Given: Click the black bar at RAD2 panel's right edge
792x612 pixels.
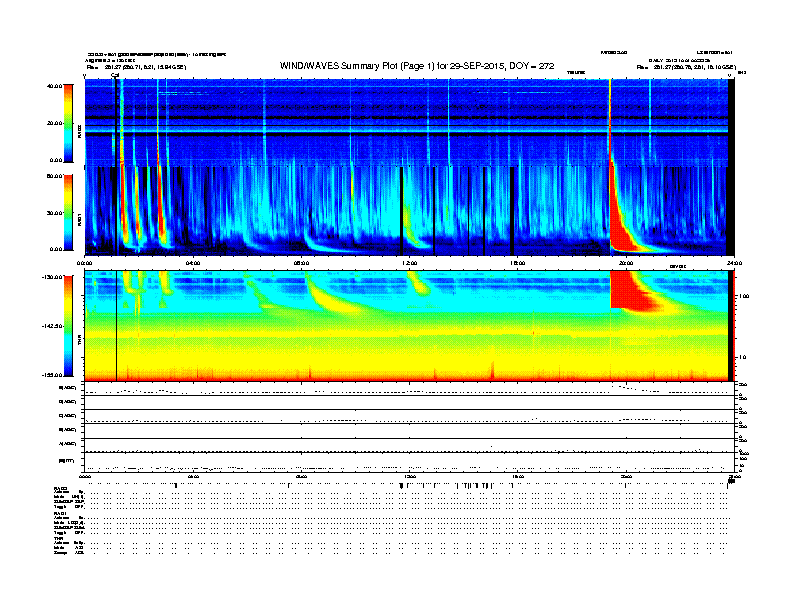Looking at the screenshot, I should [x=732, y=120].
